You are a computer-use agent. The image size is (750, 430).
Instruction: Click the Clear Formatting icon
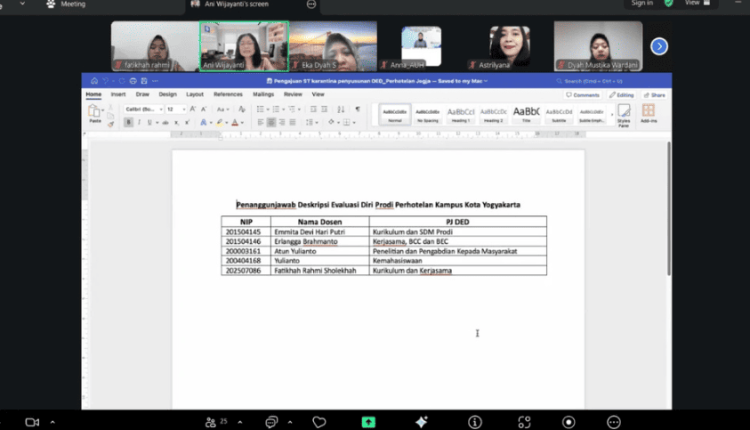242,109
